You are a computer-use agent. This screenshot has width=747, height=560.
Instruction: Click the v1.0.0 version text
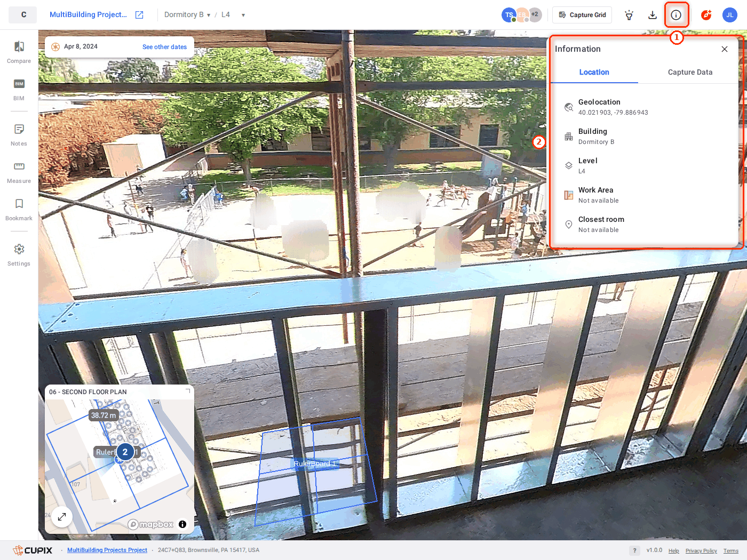654,550
